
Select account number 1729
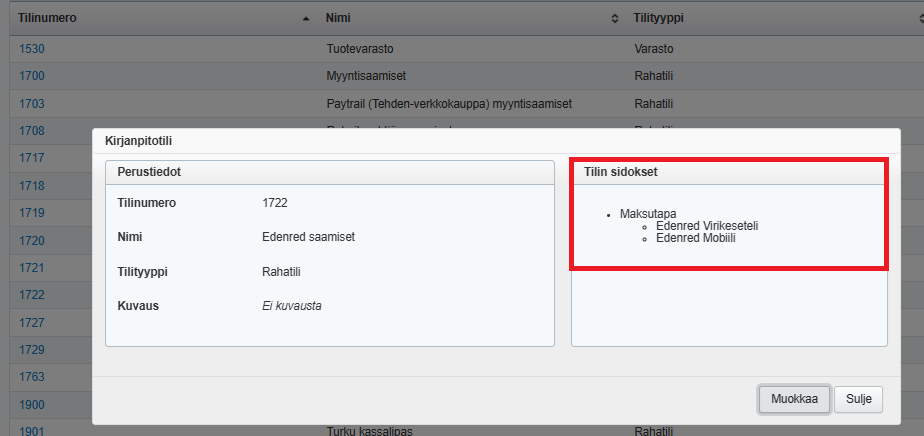coord(31,350)
